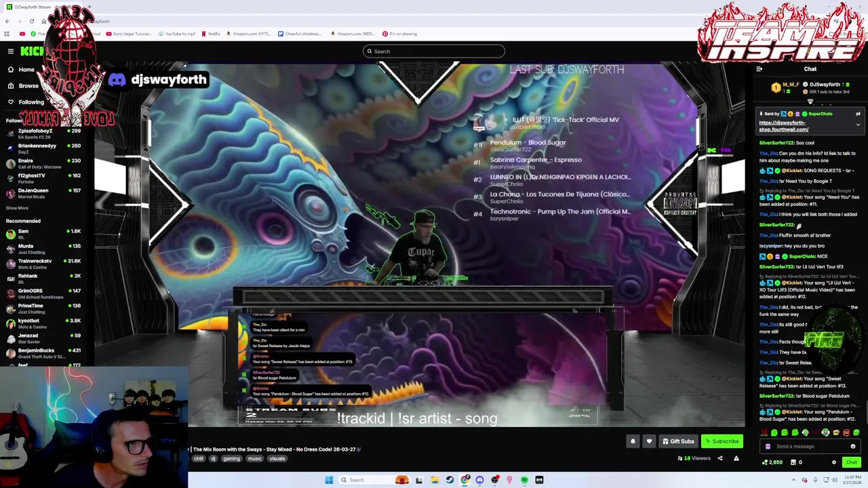Open GrimOSRS channel in Recommended list
The width and height of the screenshot is (868, 488).
43,293
